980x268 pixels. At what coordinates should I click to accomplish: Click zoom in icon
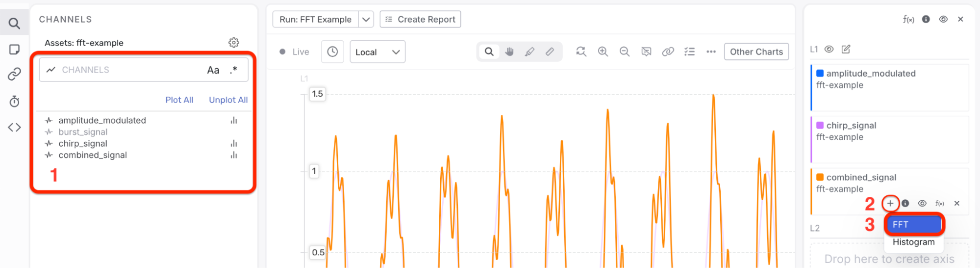[603, 52]
